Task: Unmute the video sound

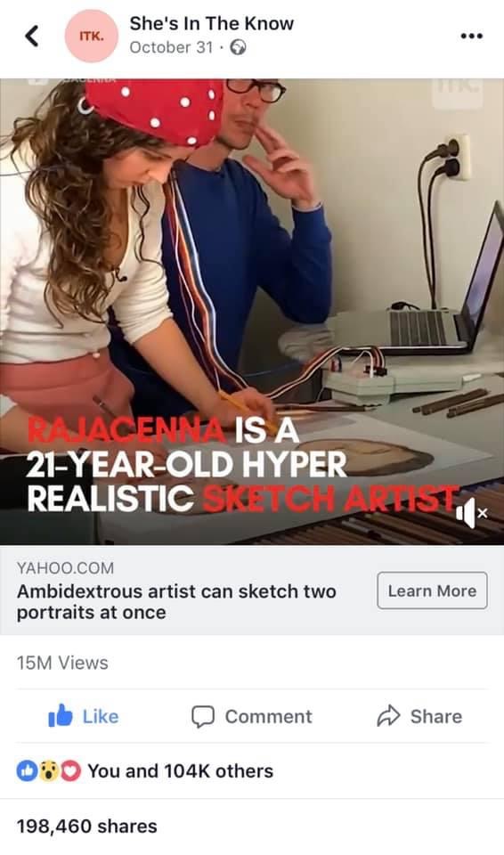Action: tap(470, 513)
